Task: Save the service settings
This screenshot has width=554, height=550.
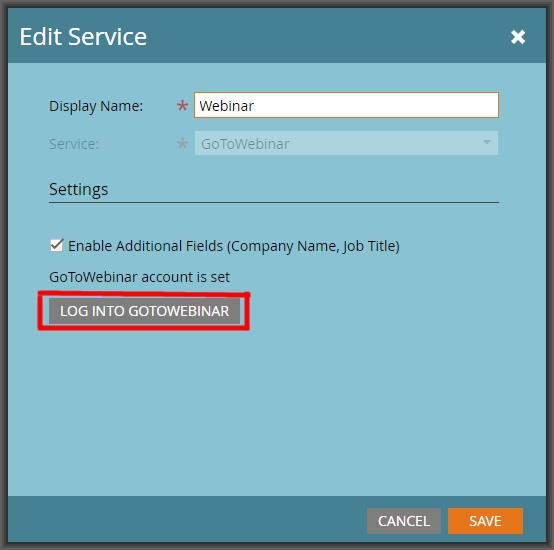Action: [485, 521]
